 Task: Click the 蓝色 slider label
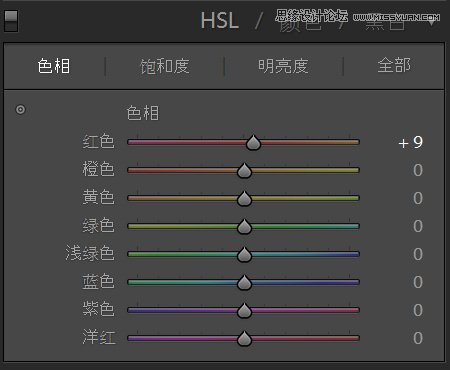(99, 281)
